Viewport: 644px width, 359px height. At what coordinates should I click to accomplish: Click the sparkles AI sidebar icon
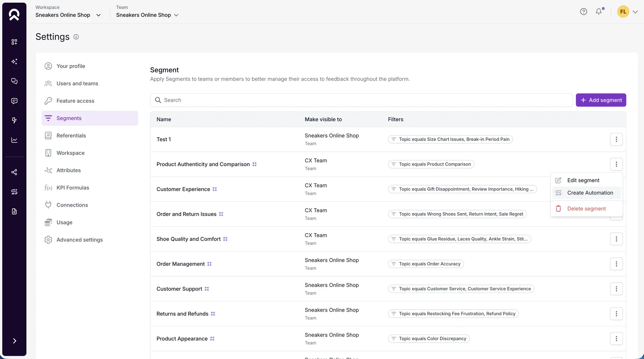pos(14,62)
